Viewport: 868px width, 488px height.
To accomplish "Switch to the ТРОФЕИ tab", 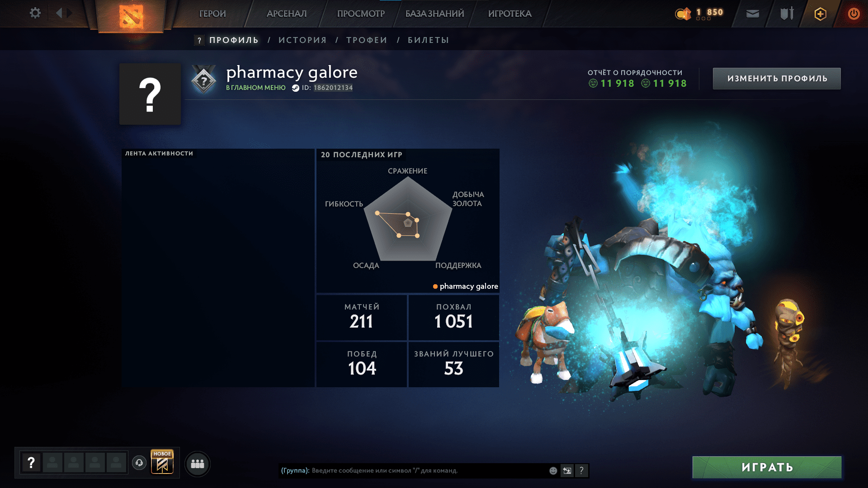I will (x=367, y=40).
